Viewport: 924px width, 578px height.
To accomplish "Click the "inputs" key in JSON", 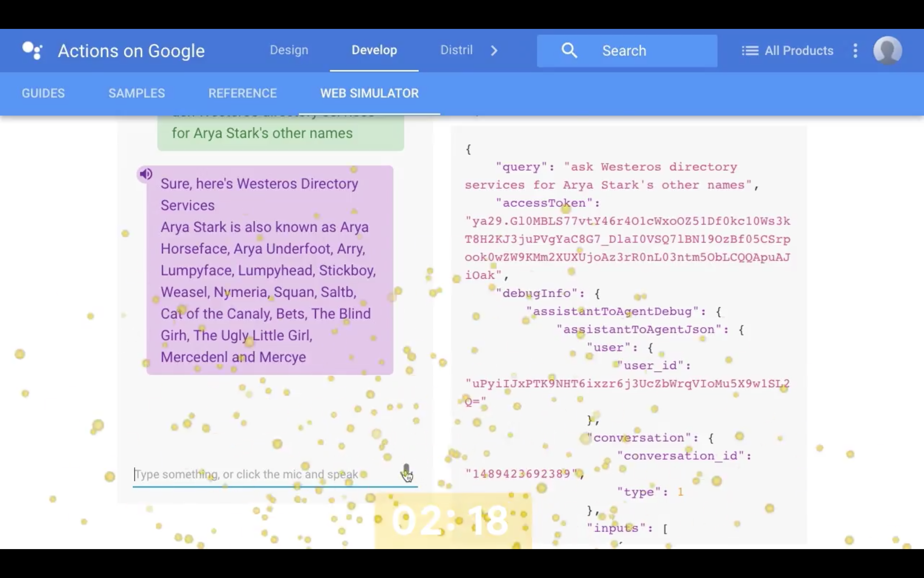I will (x=616, y=528).
